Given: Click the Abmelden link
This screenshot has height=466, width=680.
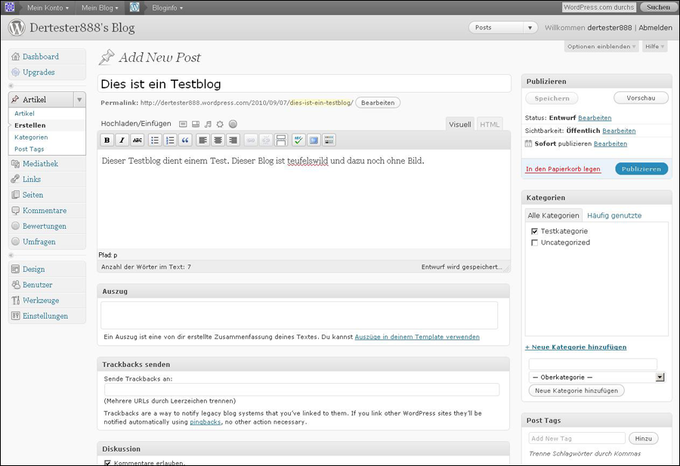Looking at the screenshot, I should point(655,27).
